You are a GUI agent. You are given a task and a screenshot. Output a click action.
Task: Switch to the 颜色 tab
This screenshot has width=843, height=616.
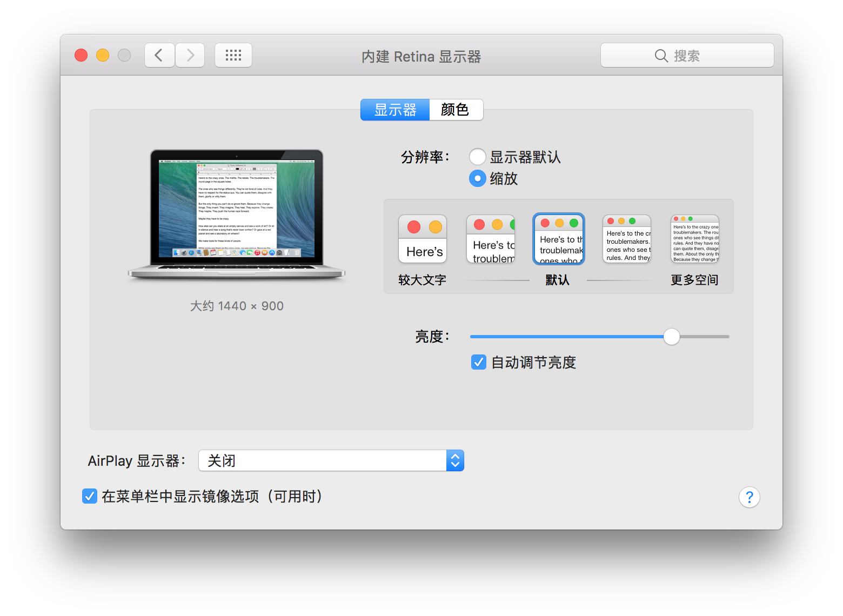(x=455, y=110)
